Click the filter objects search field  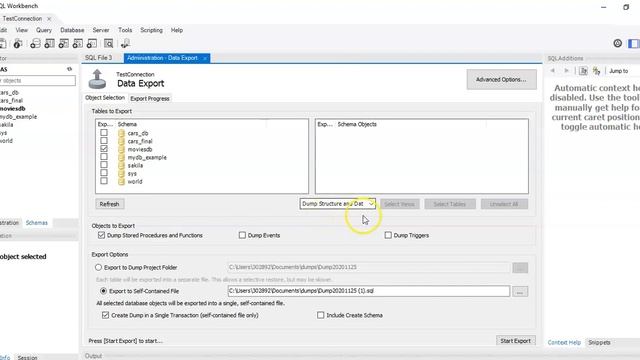[37, 81]
